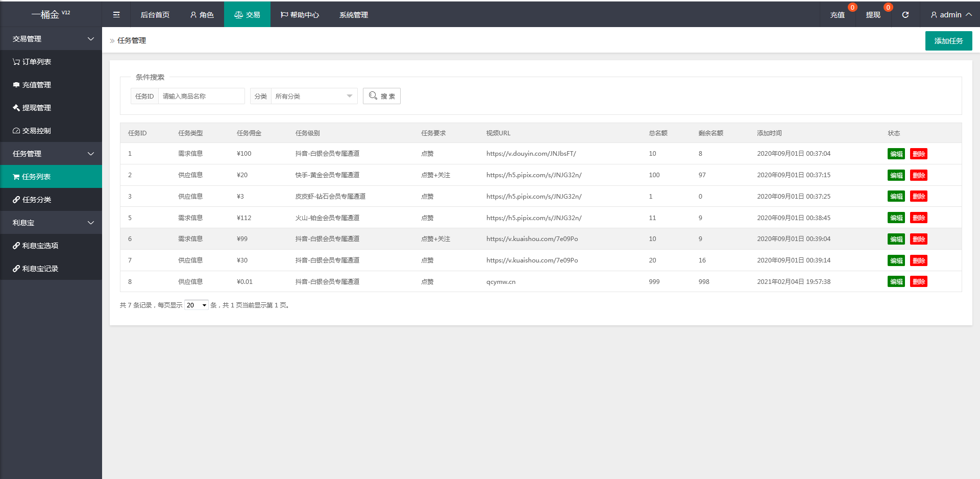
Task: Click the gauge icon beside 交易控制
Action: click(x=16, y=131)
